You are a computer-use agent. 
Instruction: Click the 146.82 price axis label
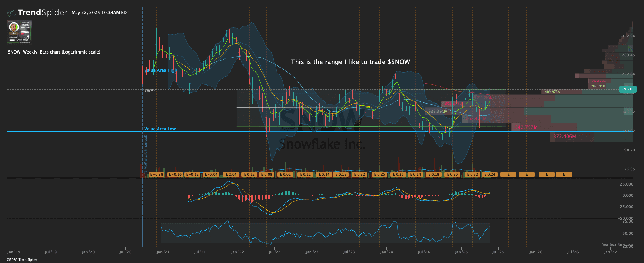628,112
